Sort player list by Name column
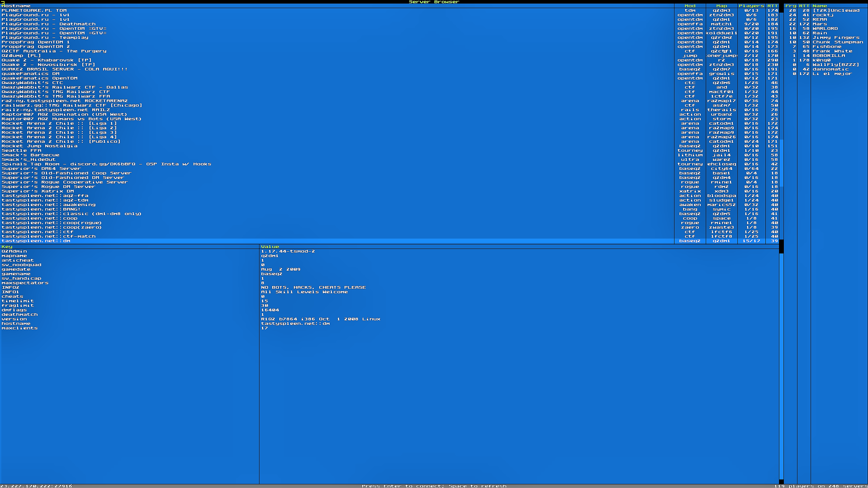The height and width of the screenshot is (488, 868). pyautogui.click(x=839, y=6)
